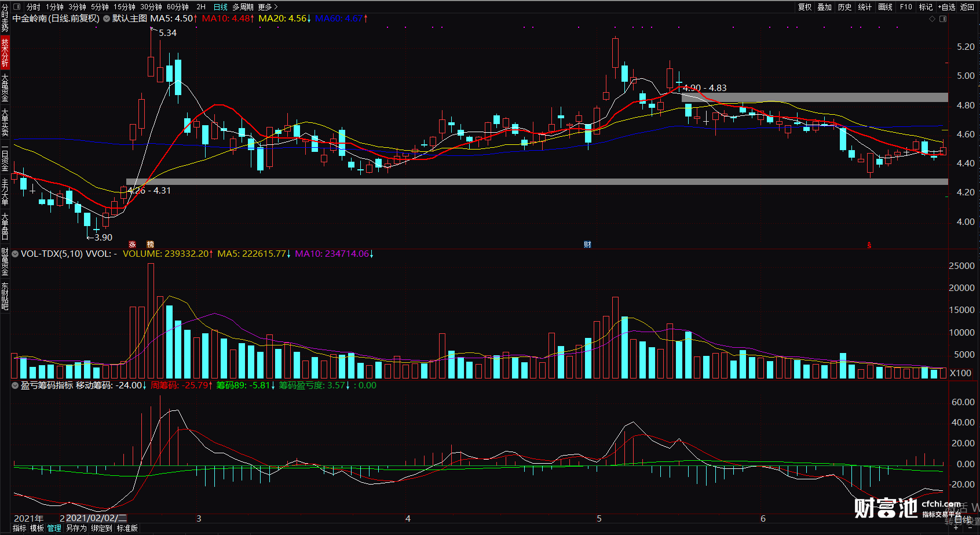980x535 pixels.
Task: Click the 涨 marker below candles
Action: click(x=132, y=245)
